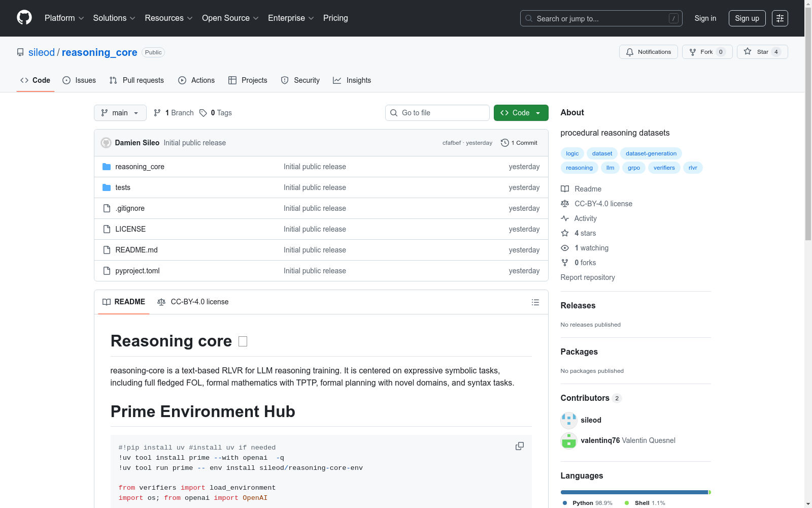This screenshot has height=508, width=812.
Task: Expand the Solutions menu
Action: (x=114, y=18)
